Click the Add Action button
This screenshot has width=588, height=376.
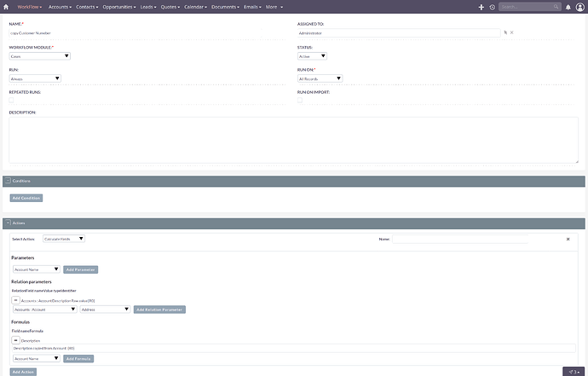(23, 372)
